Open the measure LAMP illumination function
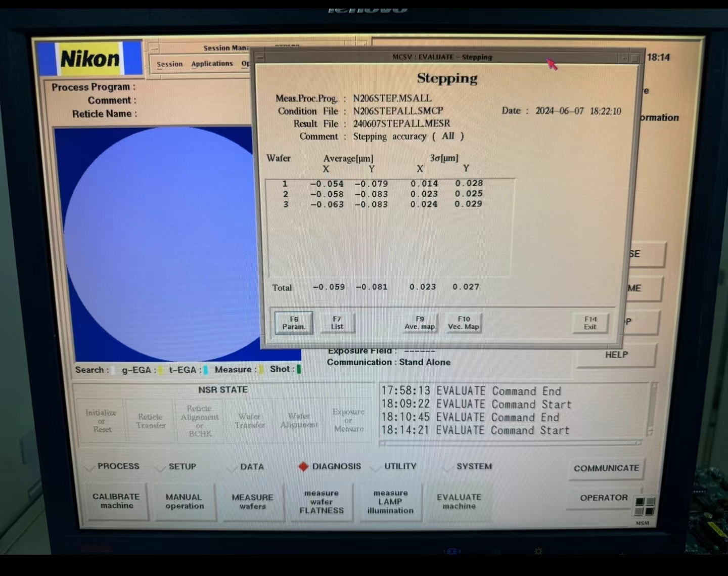The height and width of the screenshot is (576, 728). pos(390,502)
